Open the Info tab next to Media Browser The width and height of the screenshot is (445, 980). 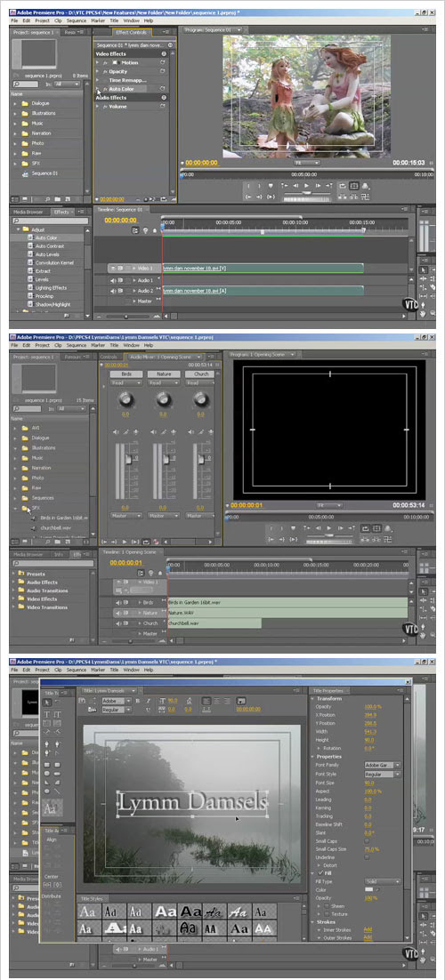[x=58, y=554]
